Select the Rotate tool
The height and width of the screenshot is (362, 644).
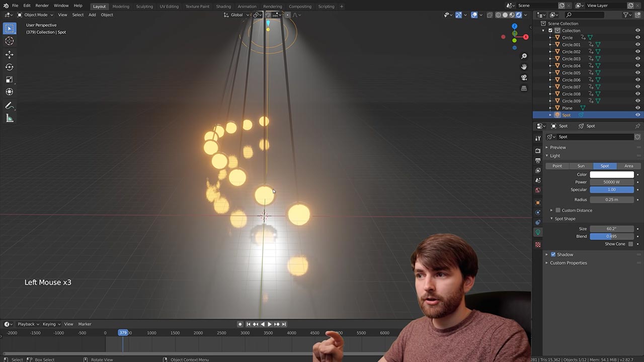click(10, 67)
